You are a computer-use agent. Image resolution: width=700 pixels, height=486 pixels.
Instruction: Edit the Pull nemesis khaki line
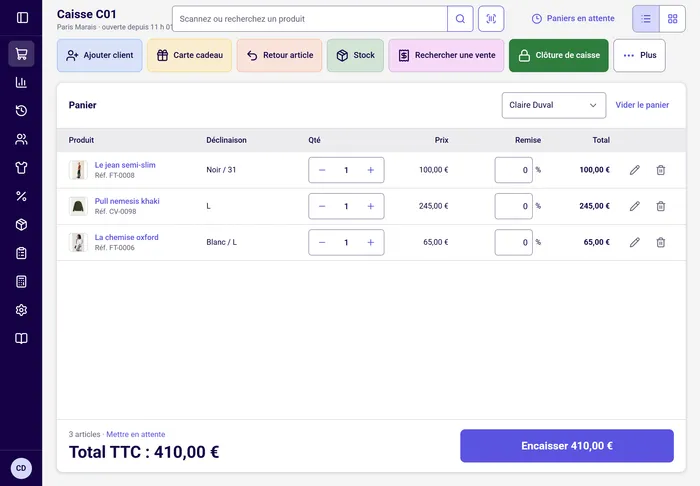point(635,206)
